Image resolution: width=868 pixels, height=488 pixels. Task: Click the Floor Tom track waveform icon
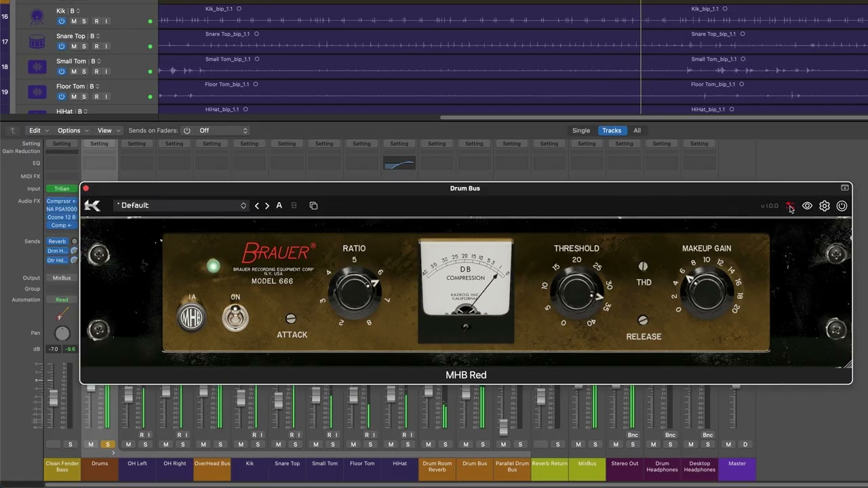coord(37,91)
